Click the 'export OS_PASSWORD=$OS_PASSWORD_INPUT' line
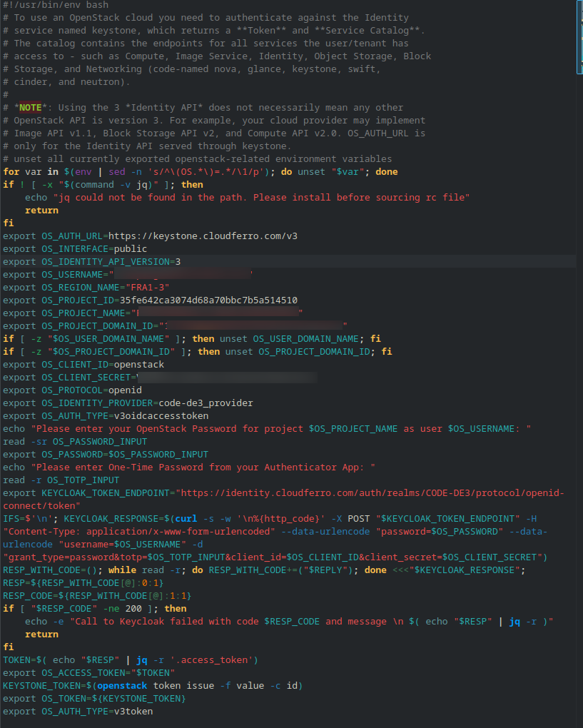This screenshot has height=728, width=583. click(x=106, y=455)
